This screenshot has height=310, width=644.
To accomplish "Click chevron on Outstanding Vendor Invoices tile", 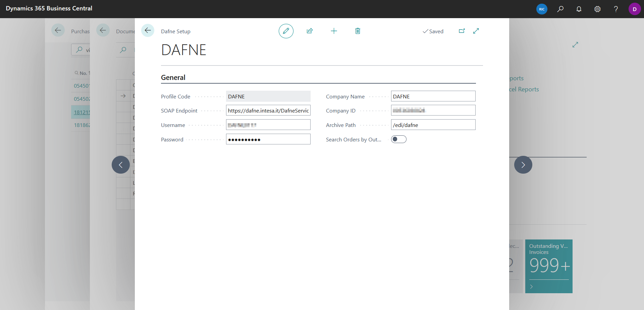I will click(x=531, y=286).
